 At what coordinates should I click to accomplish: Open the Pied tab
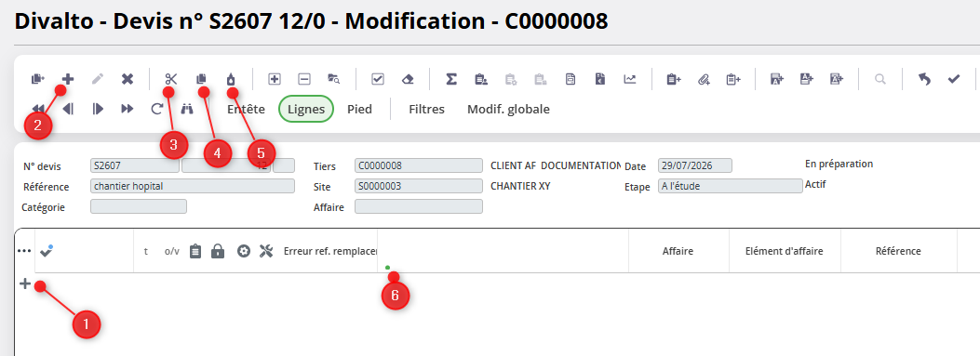click(x=359, y=110)
